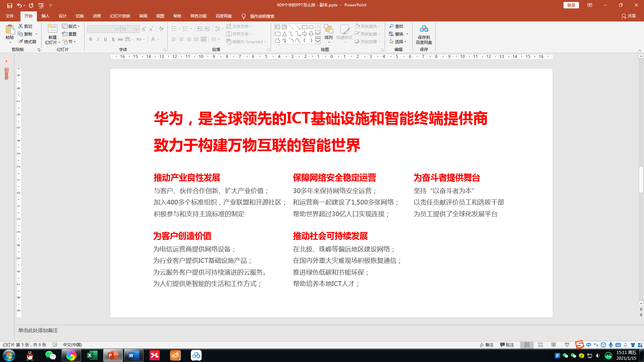Viewport: 644px width, 362px height.
Task: Expand the collapsed slide thumbnail pane
Action: click(6, 61)
